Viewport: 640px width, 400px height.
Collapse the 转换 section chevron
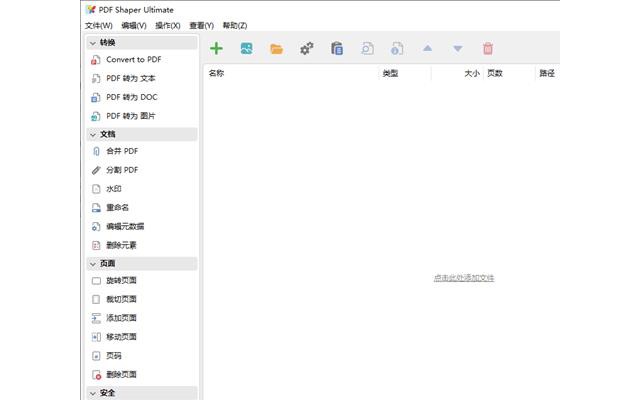(93, 43)
